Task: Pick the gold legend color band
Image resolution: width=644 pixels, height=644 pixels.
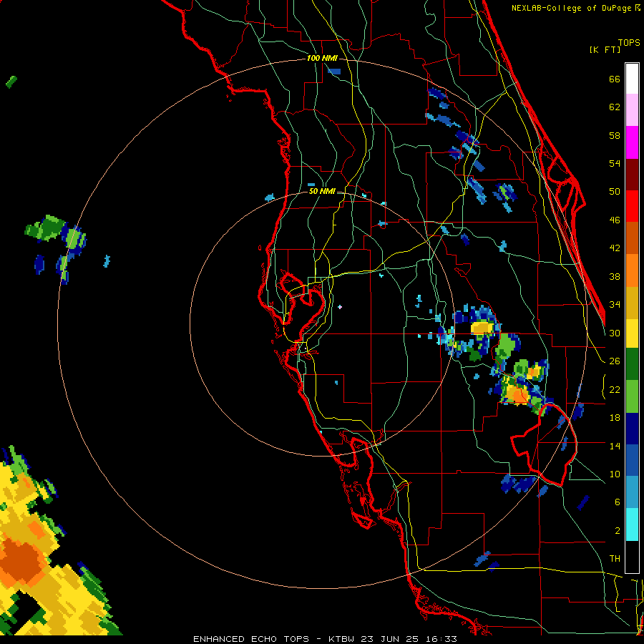Action: click(x=632, y=303)
